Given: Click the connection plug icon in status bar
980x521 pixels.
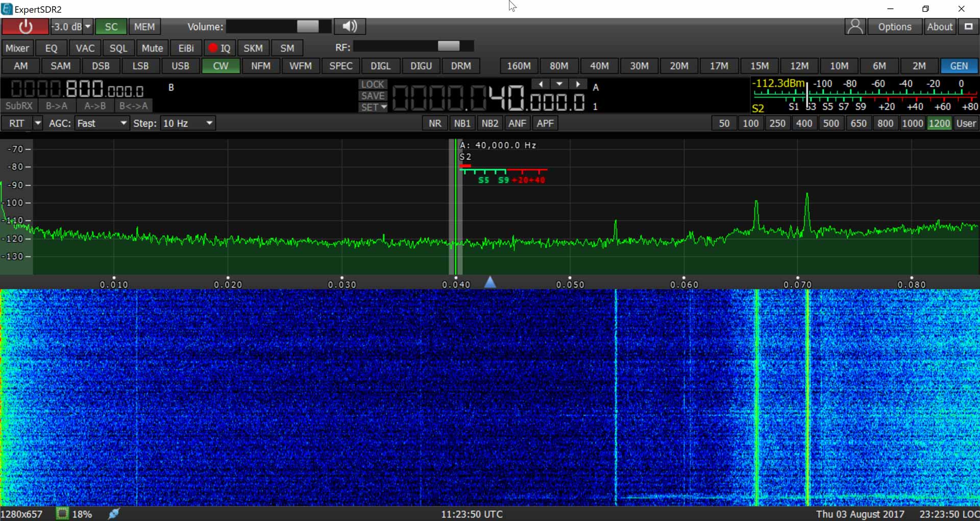Looking at the screenshot, I should (x=114, y=514).
